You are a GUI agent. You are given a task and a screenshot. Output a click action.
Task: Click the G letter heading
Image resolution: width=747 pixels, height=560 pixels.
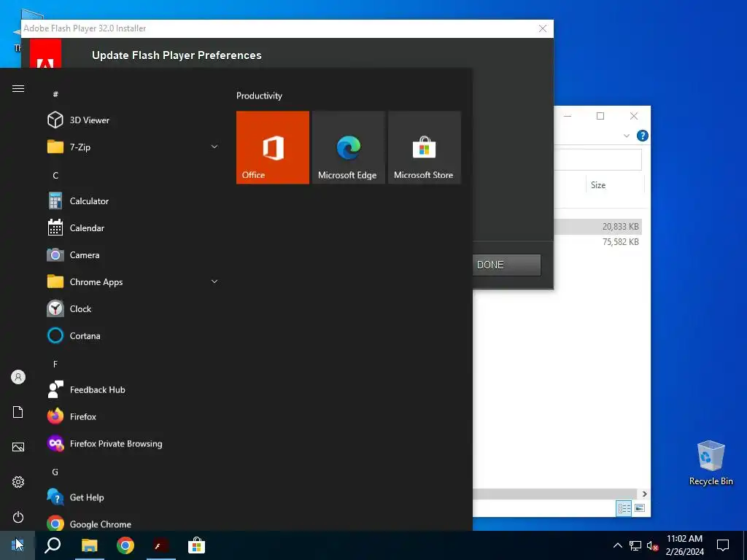click(x=55, y=472)
